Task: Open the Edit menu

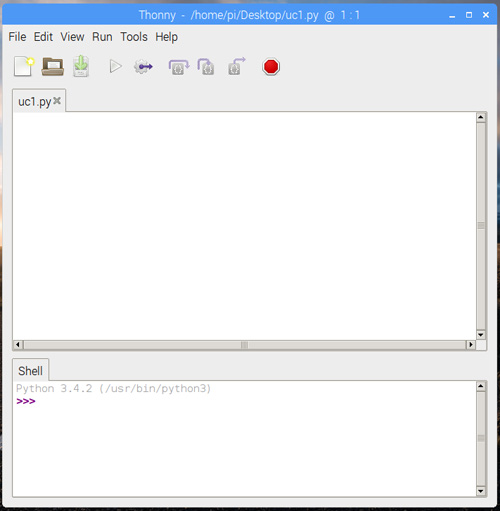Action: (43, 37)
